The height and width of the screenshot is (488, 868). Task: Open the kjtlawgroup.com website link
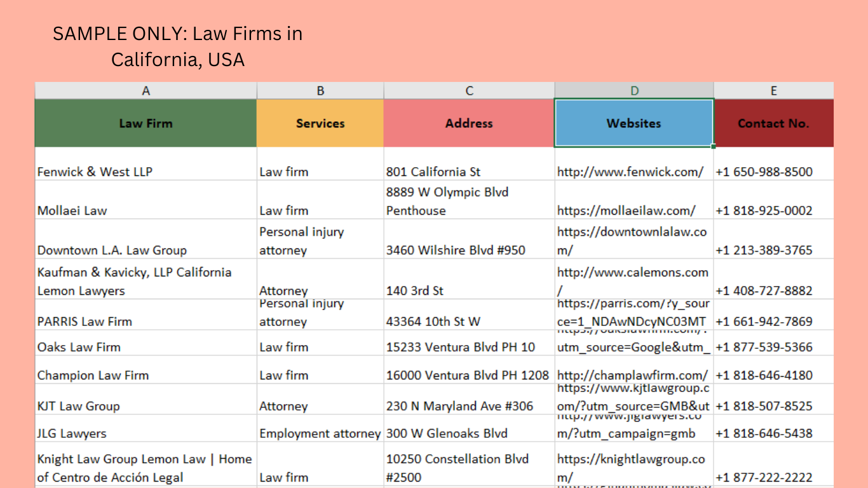634,399
